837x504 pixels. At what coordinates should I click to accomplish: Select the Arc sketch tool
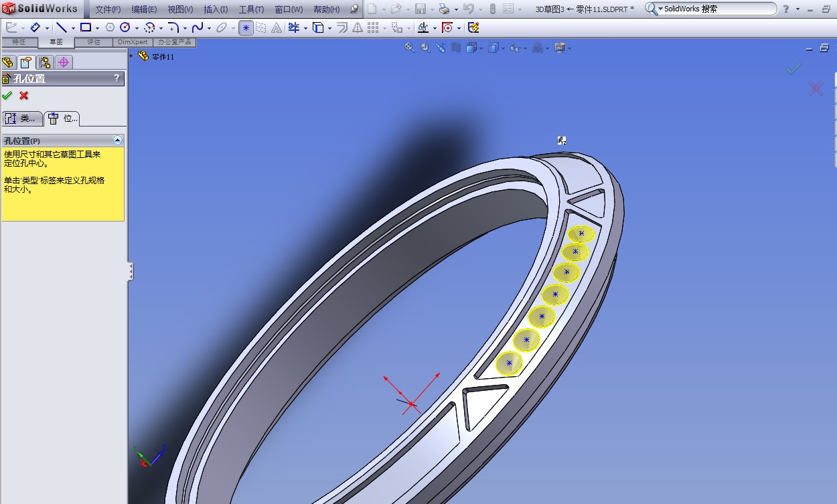pyautogui.click(x=149, y=27)
